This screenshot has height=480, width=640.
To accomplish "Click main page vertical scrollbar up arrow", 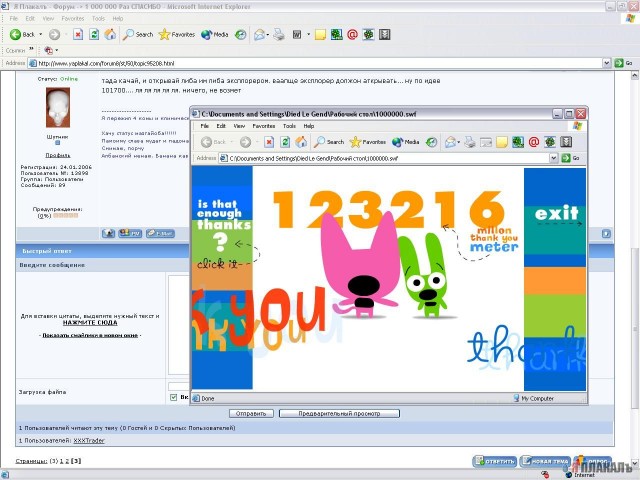I will [x=635, y=75].
